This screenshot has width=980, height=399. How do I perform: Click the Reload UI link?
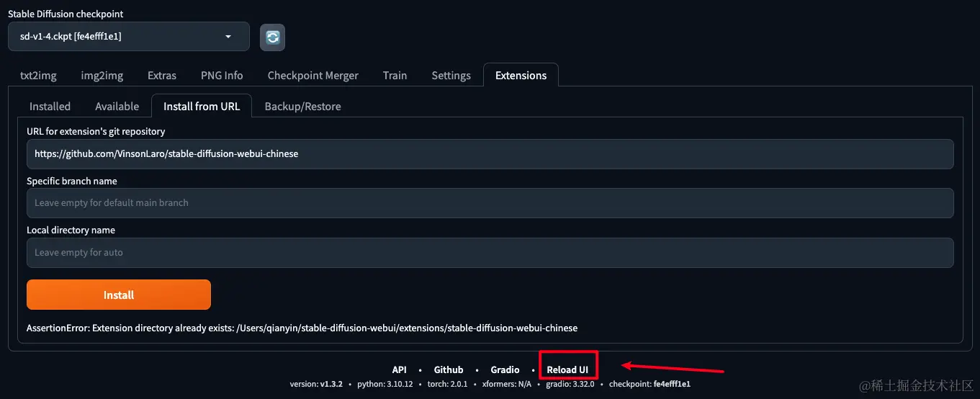click(x=567, y=369)
